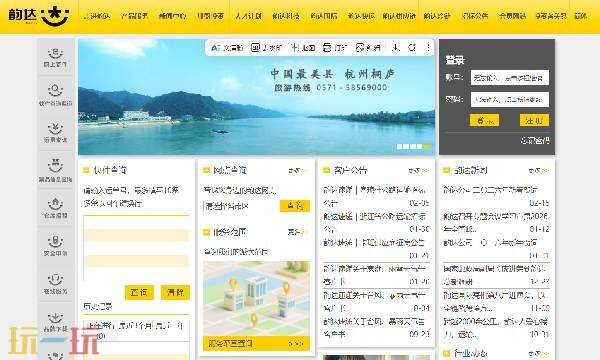Open the 产品服务 navigation menu
The height and width of the screenshot is (360, 600).
pos(134,16)
